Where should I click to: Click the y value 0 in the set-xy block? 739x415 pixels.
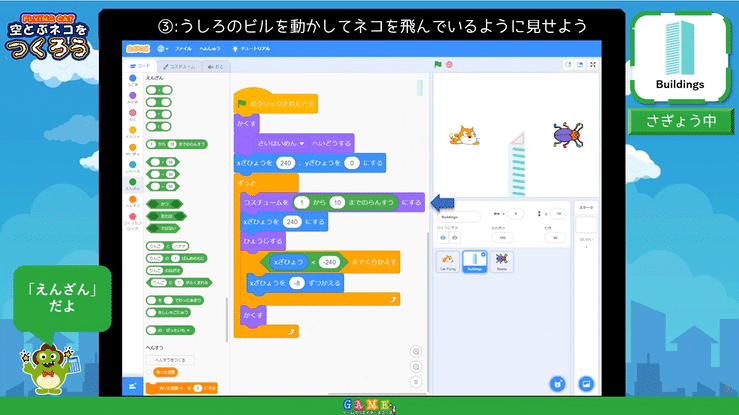click(x=352, y=163)
